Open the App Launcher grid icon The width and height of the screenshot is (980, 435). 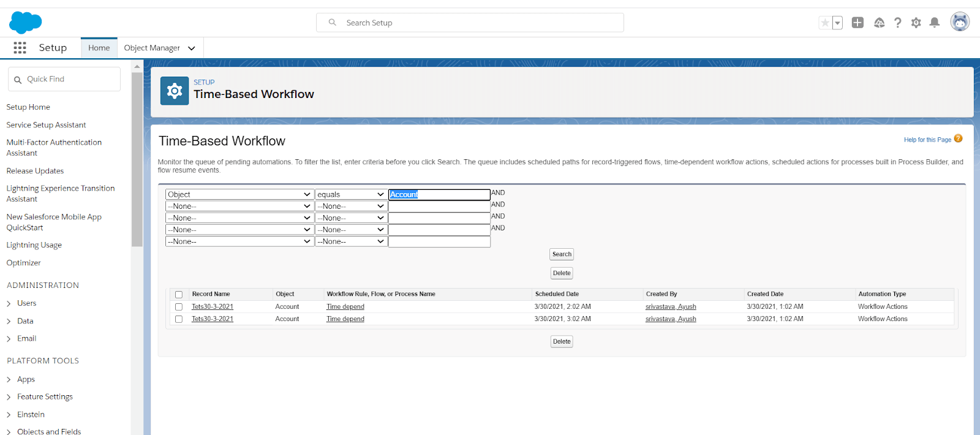(20, 48)
